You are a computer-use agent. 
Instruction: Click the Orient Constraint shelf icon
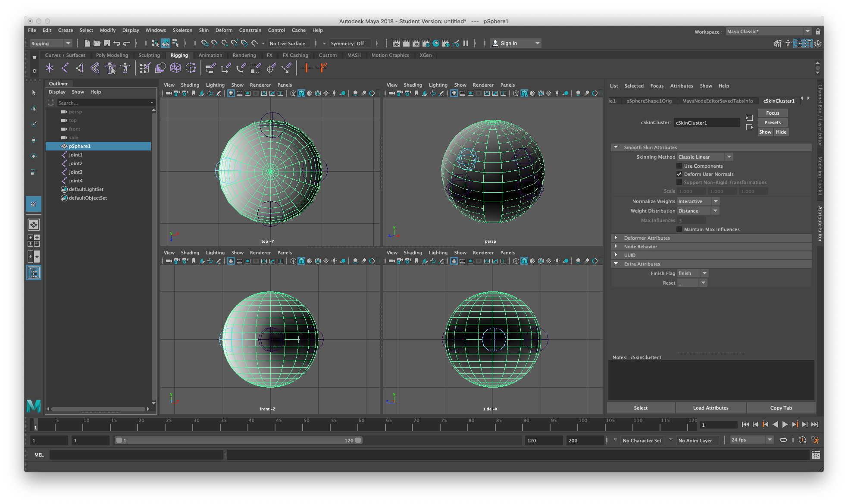click(x=241, y=68)
